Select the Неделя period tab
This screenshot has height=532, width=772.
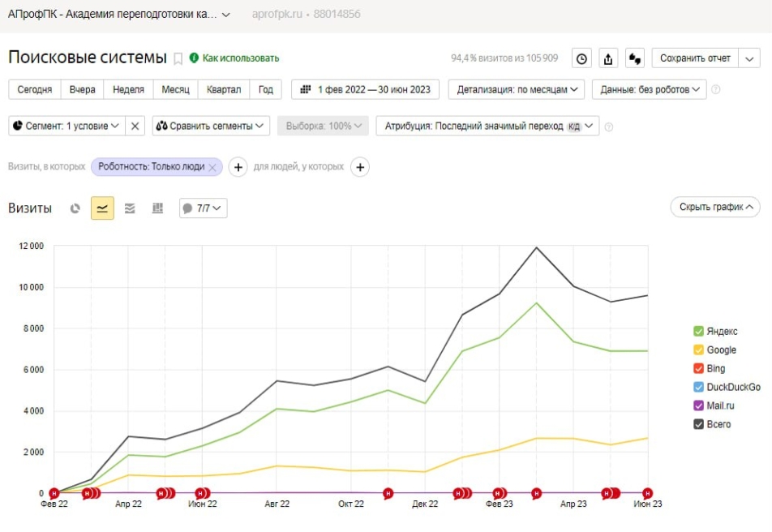(x=129, y=89)
